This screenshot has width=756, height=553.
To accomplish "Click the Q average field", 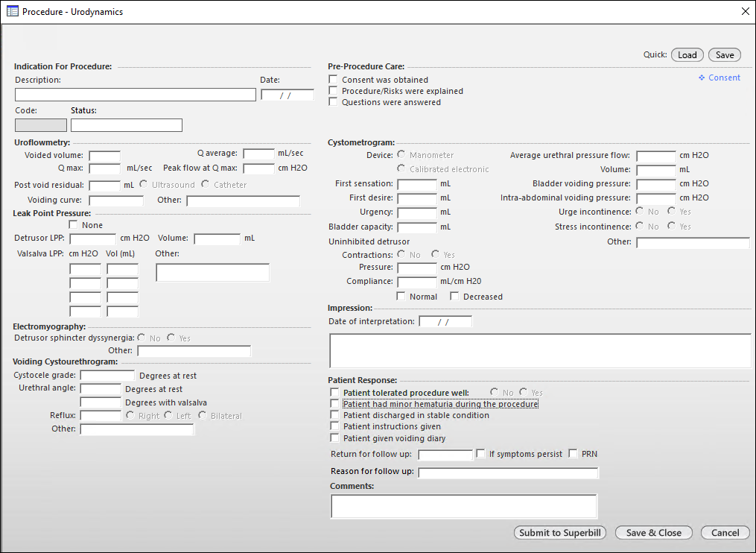I will (x=259, y=154).
